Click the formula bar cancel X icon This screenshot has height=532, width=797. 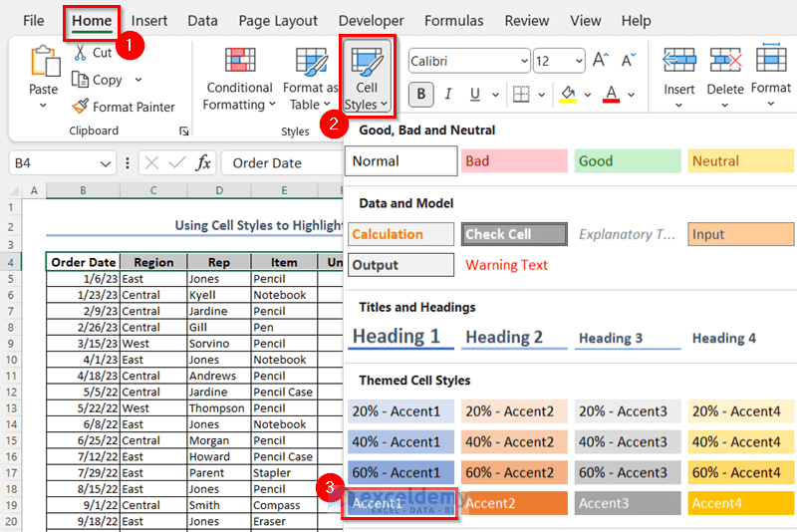coord(151,163)
